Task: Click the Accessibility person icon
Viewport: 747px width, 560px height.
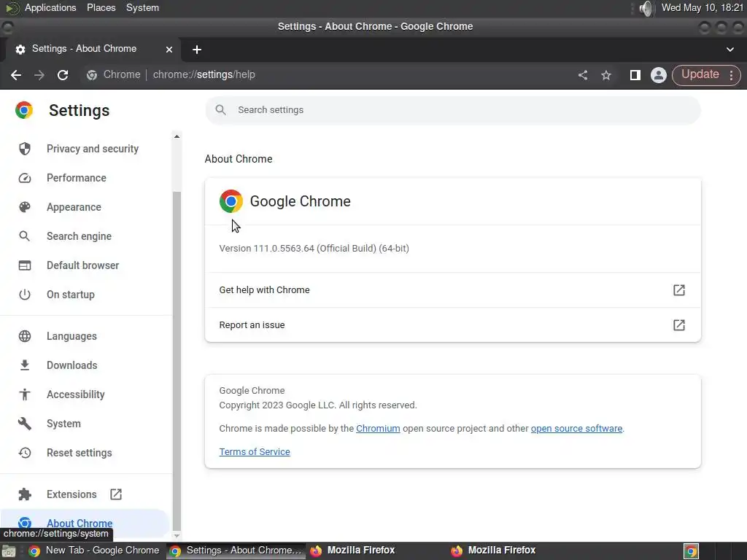Action: point(25,394)
